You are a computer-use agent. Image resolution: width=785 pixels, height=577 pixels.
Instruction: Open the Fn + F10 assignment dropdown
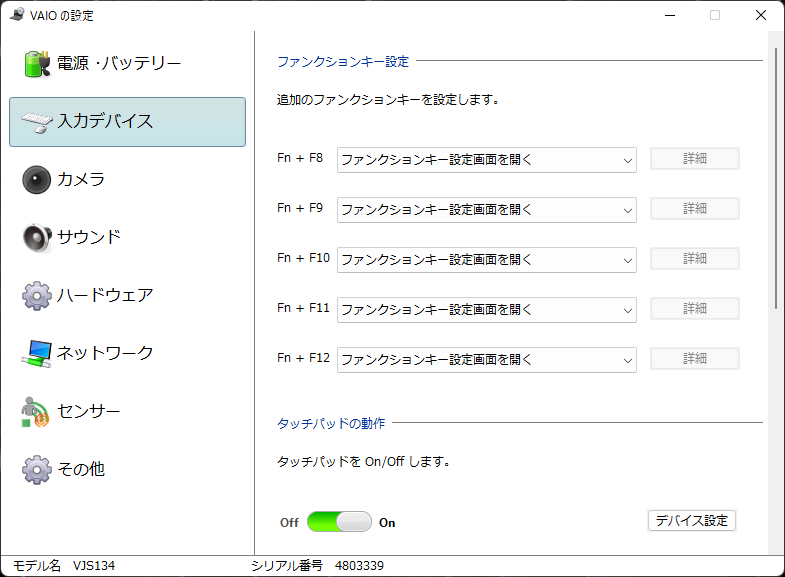(x=487, y=260)
